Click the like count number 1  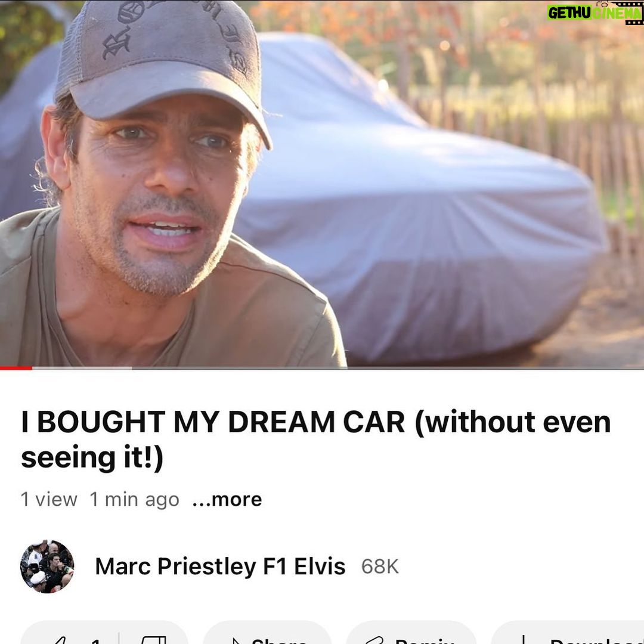(x=95, y=640)
